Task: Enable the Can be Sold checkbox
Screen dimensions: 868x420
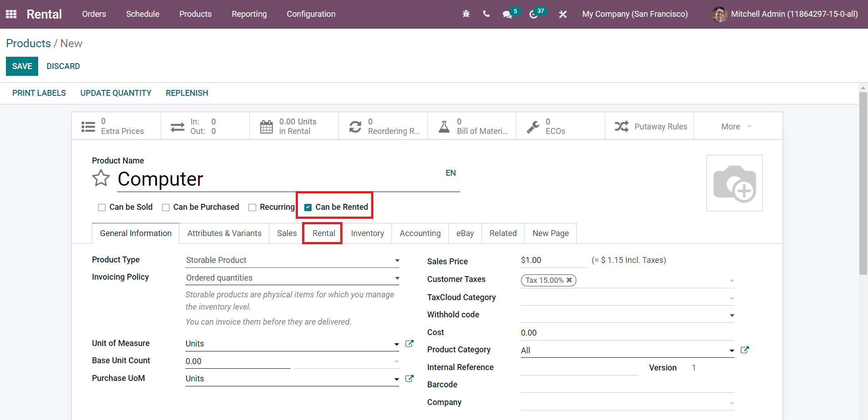Action: [x=102, y=208]
